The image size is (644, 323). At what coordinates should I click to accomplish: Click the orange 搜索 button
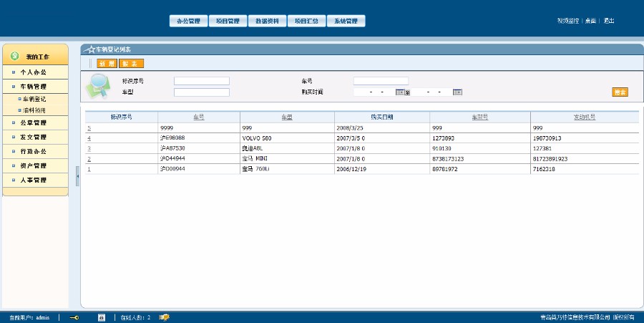620,92
